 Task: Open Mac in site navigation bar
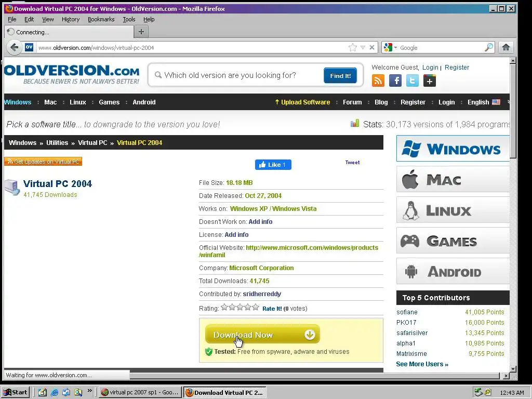pos(50,102)
